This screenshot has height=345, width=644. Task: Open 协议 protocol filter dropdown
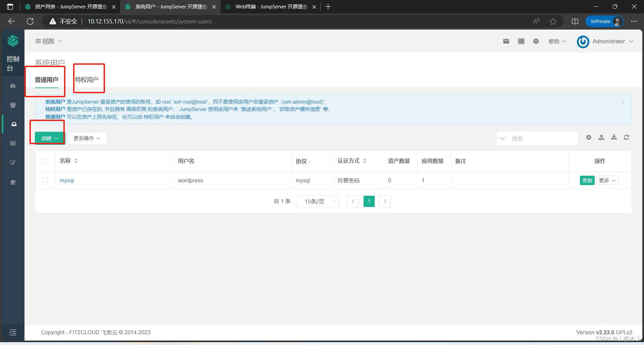pyautogui.click(x=303, y=161)
